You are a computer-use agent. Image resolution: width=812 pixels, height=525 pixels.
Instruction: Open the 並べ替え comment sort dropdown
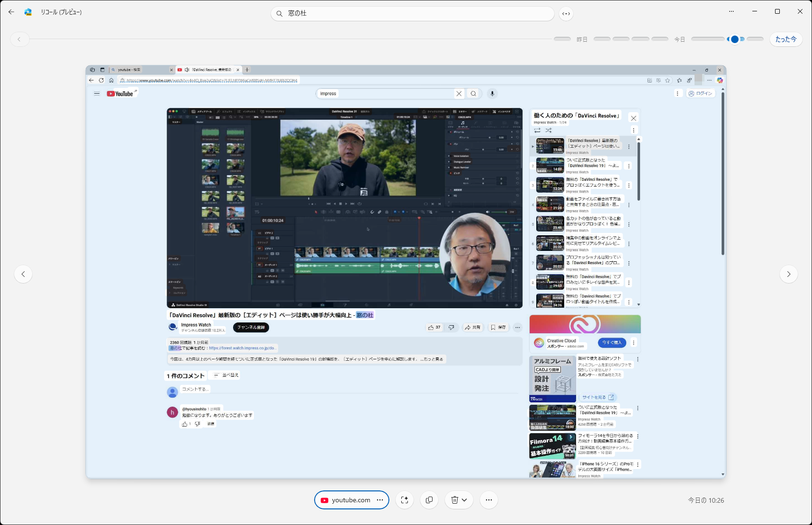coord(224,374)
